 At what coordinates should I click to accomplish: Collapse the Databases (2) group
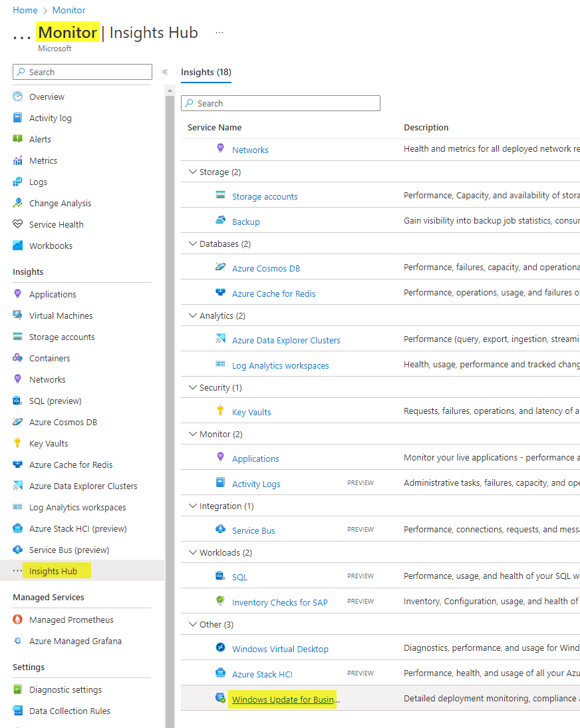(193, 244)
